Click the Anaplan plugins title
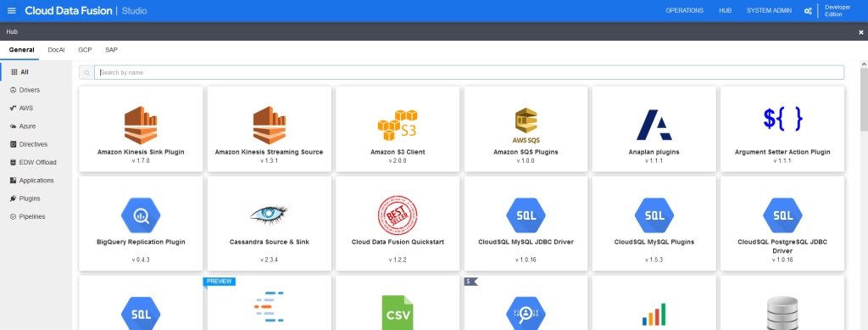The height and width of the screenshot is (330, 868). point(654,152)
